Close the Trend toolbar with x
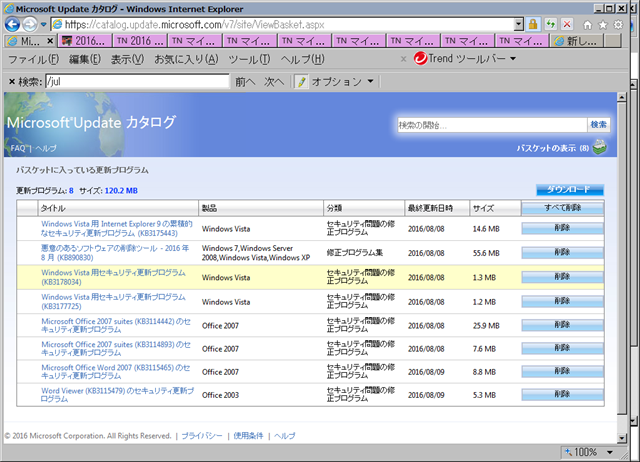Screen dimensions: 640x462 click(403, 59)
